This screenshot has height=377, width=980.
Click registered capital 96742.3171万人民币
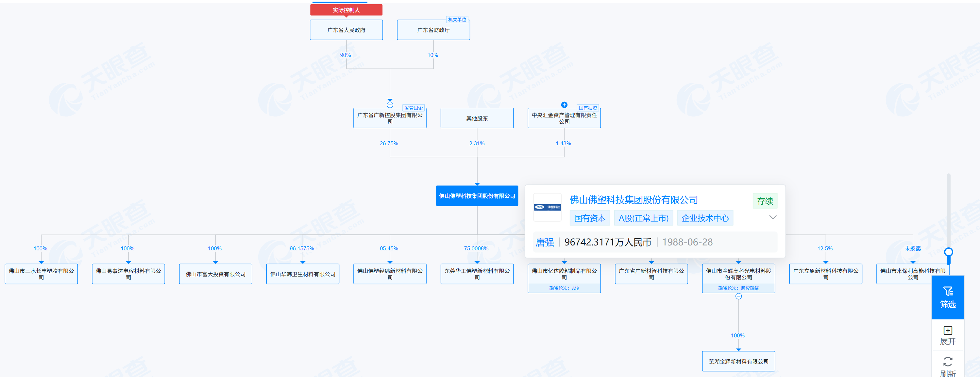pyautogui.click(x=608, y=242)
